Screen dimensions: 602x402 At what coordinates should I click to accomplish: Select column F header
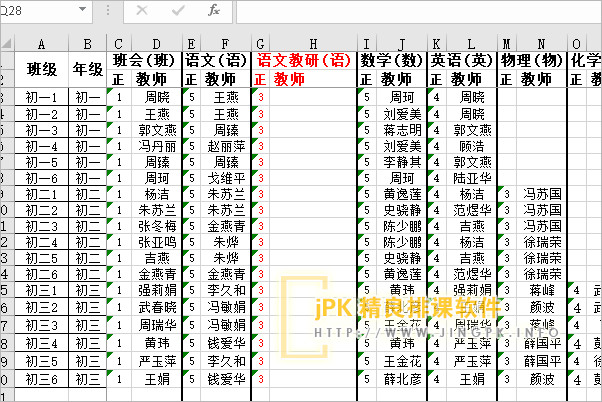click(x=225, y=44)
